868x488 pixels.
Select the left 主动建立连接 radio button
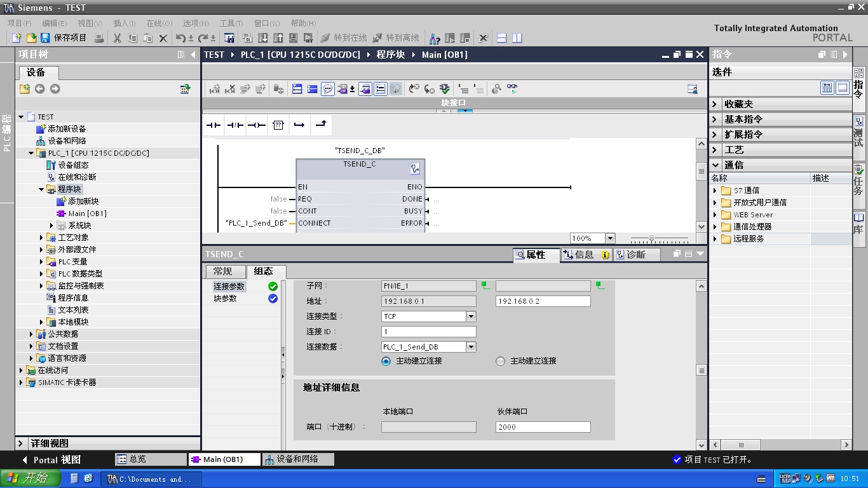[386, 361]
